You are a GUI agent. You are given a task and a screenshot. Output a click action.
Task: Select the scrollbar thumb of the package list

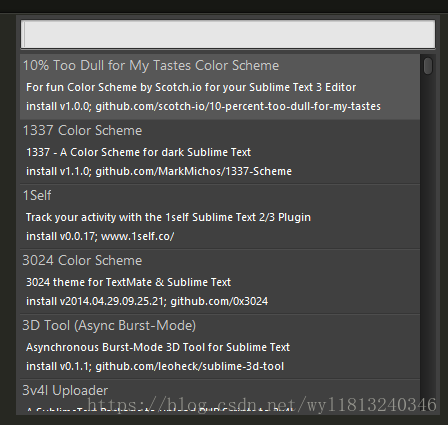pyautogui.click(x=428, y=66)
